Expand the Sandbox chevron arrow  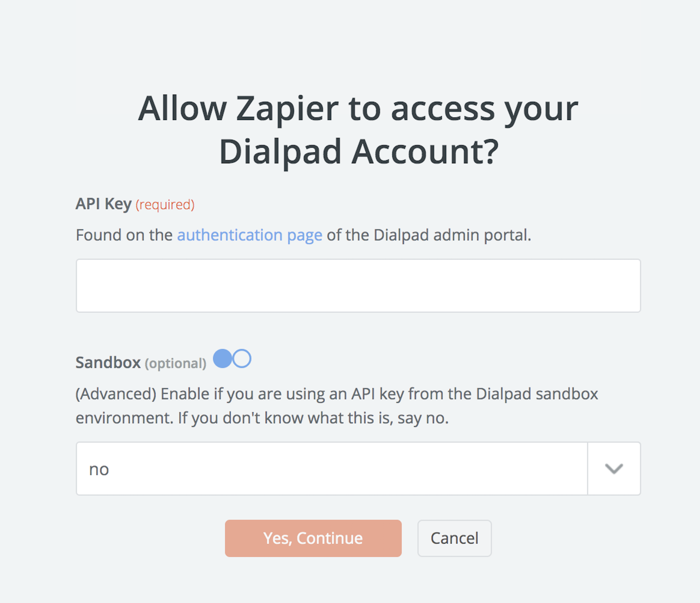[x=614, y=469]
